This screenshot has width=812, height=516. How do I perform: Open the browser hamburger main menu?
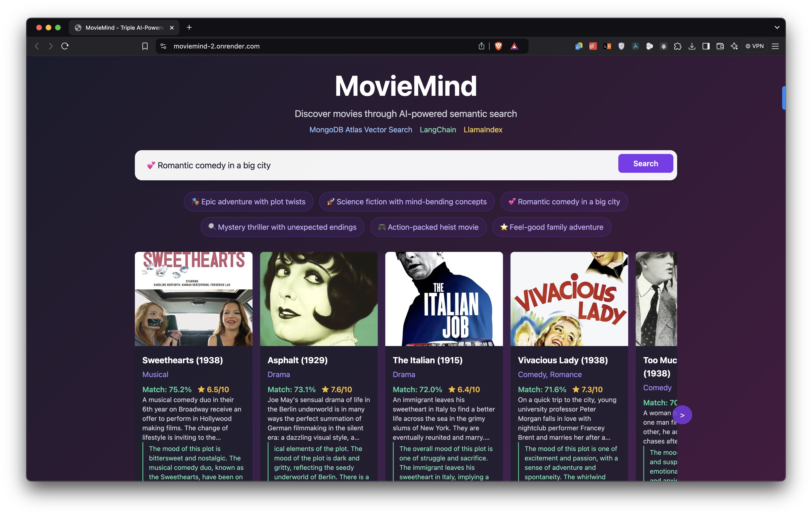pyautogui.click(x=775, y=46)
